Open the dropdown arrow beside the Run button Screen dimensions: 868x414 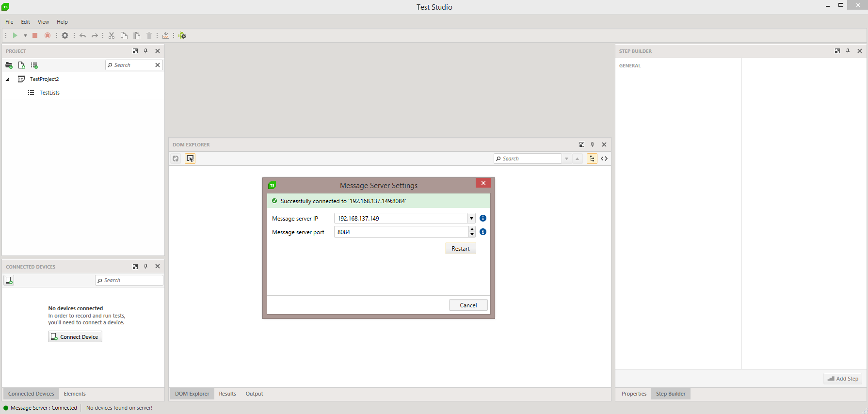pyautogui.click(x=25, y=35)
